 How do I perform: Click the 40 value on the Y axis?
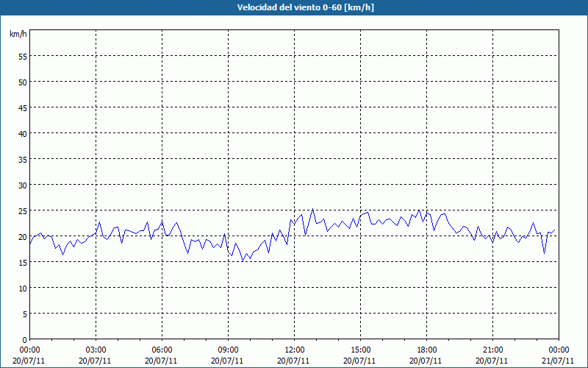coord(23,134)
